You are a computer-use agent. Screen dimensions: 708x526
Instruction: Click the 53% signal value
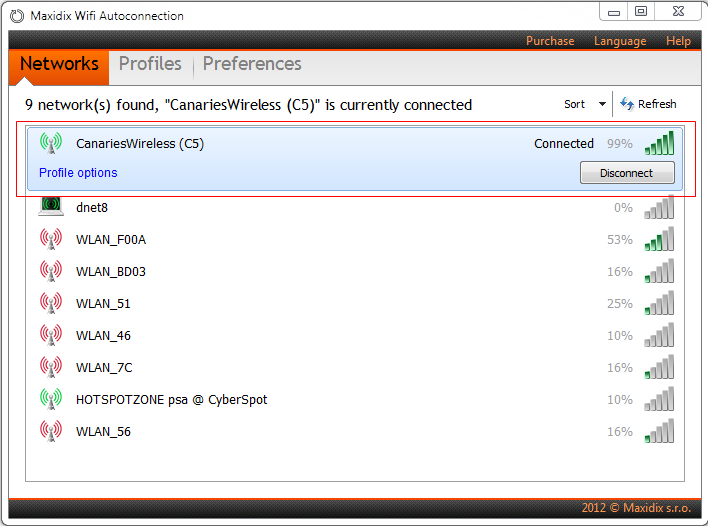620,240
